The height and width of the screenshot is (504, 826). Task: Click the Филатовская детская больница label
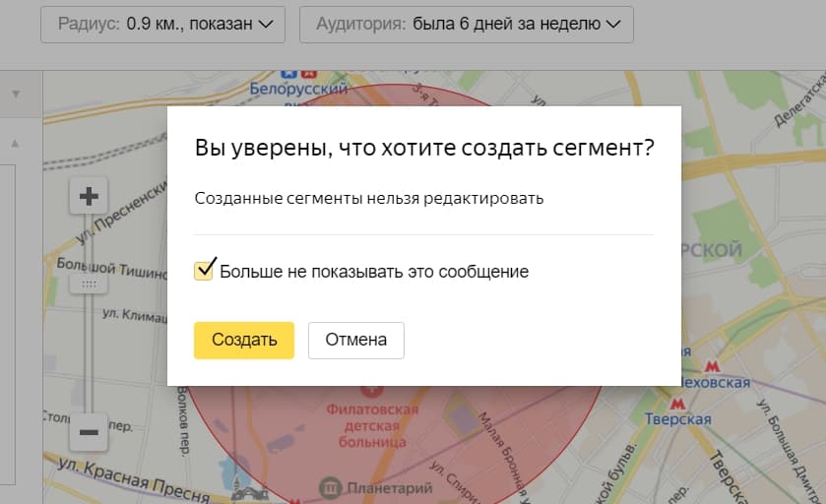pyautogui.click(x=372, y=425)
